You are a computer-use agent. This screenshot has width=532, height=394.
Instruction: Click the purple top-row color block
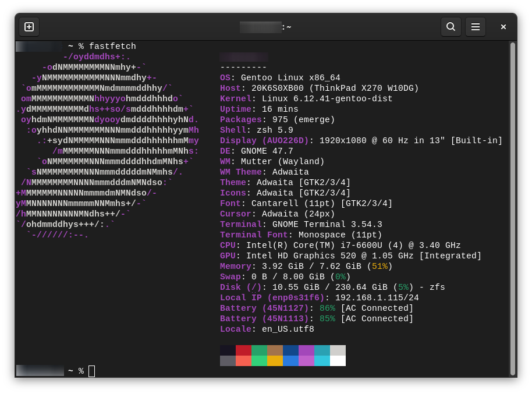tap(306, 350)
